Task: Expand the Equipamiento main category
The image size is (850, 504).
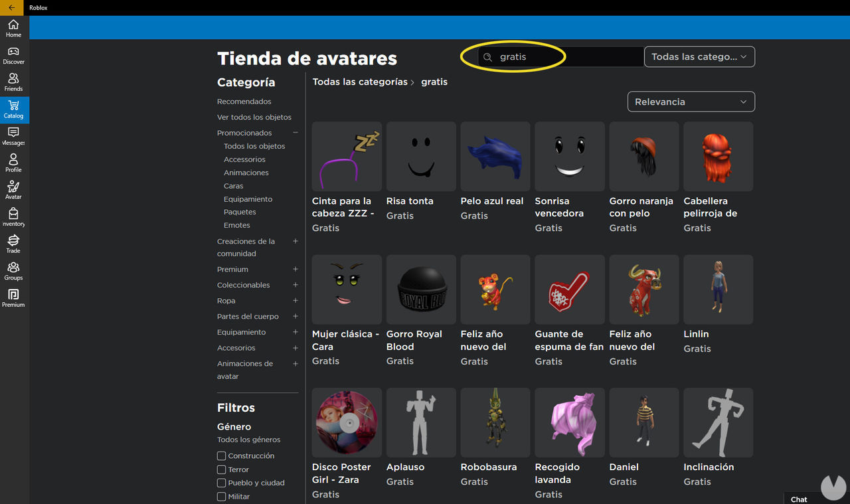Action: [296, 332]
